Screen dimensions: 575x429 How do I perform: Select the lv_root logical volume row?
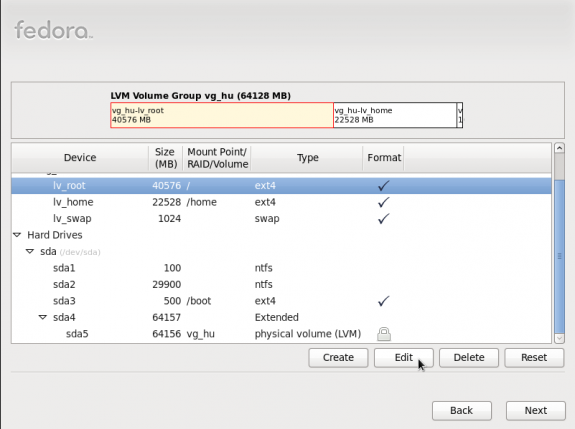[281, 186]
